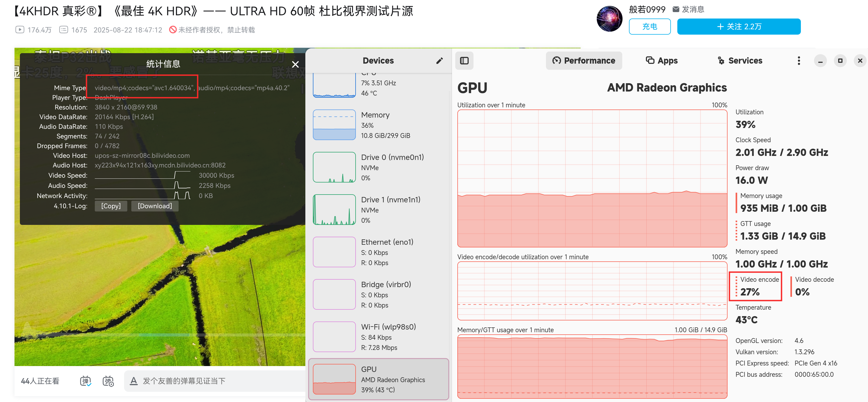Click the Memory/GTT usage graph
Screen dimensions: 868x402
tap(592, 366)
